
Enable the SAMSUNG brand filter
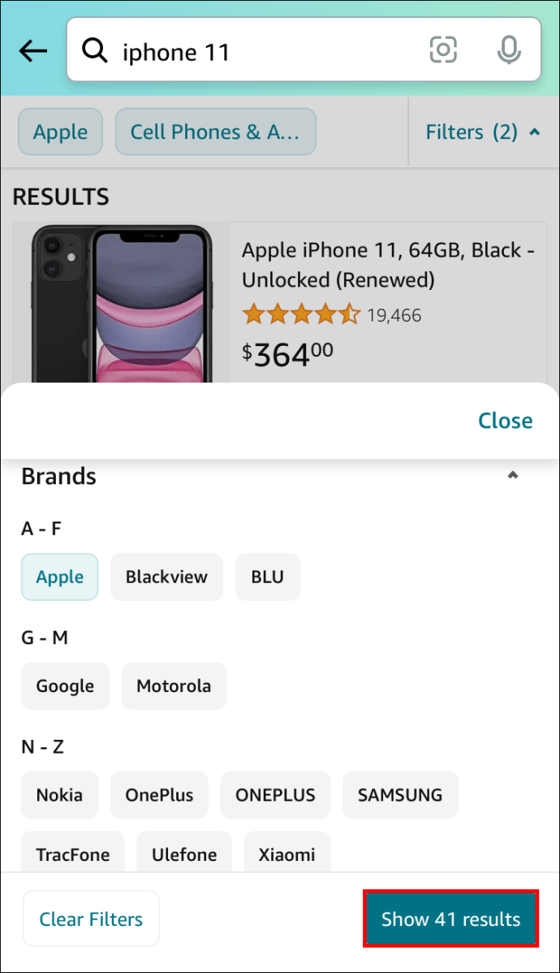point(400,795)
